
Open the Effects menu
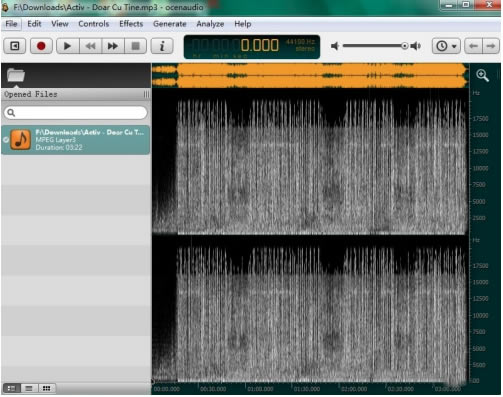point(131,24)
